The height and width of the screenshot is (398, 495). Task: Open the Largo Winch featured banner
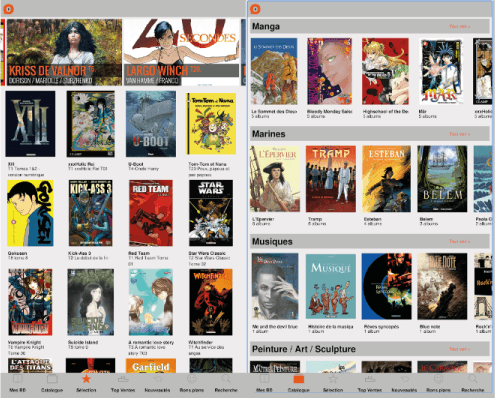[x=182, y=52]
